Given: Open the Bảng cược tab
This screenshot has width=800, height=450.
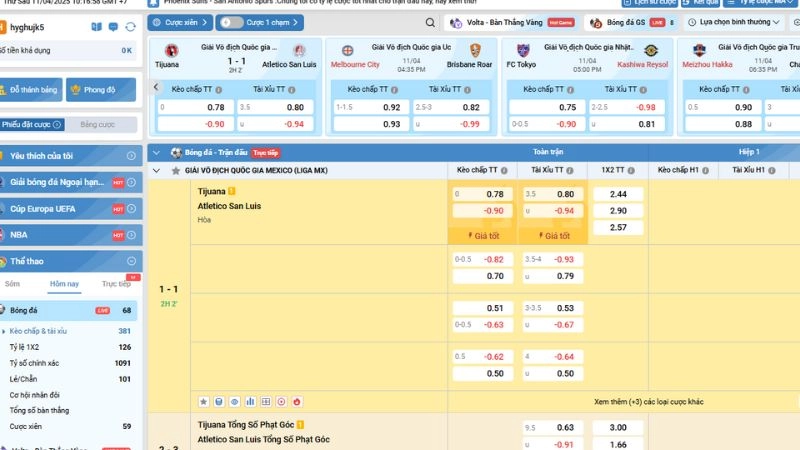Looking at the screenshot, I should point(97,124).
